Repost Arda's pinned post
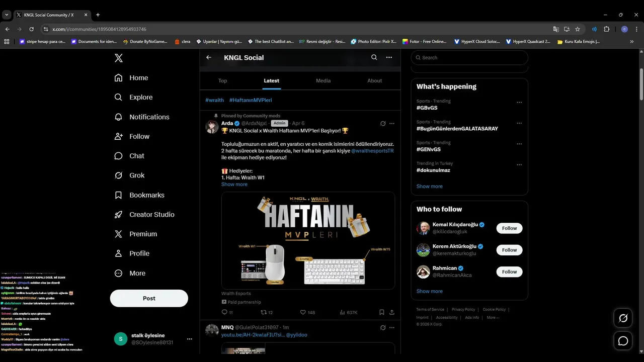 click(266, 312)
